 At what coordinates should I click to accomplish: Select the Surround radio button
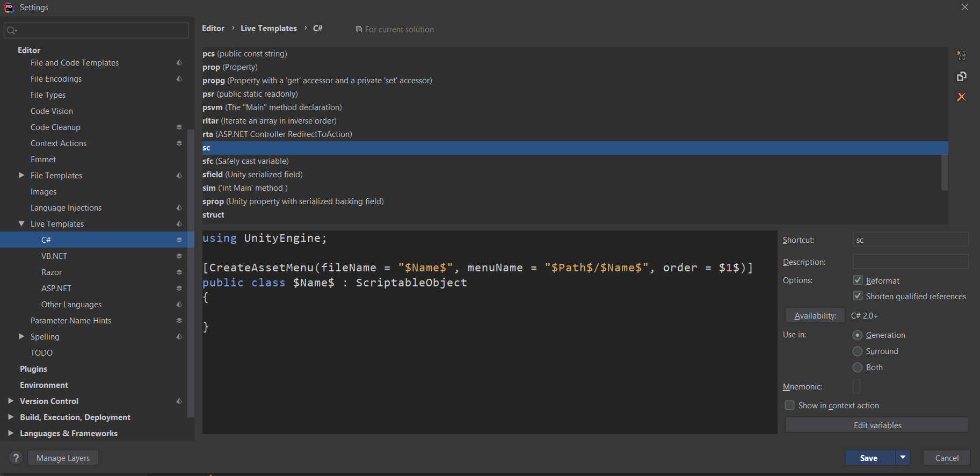858,351
